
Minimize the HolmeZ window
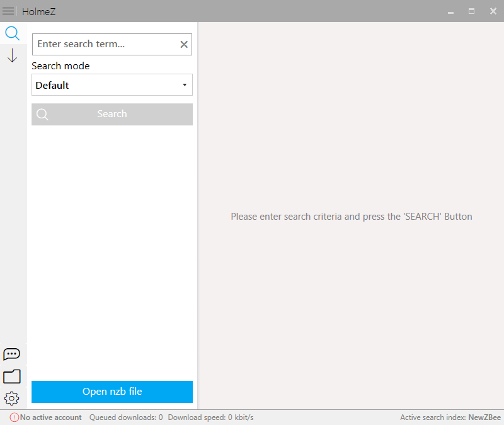click(450, 11)
